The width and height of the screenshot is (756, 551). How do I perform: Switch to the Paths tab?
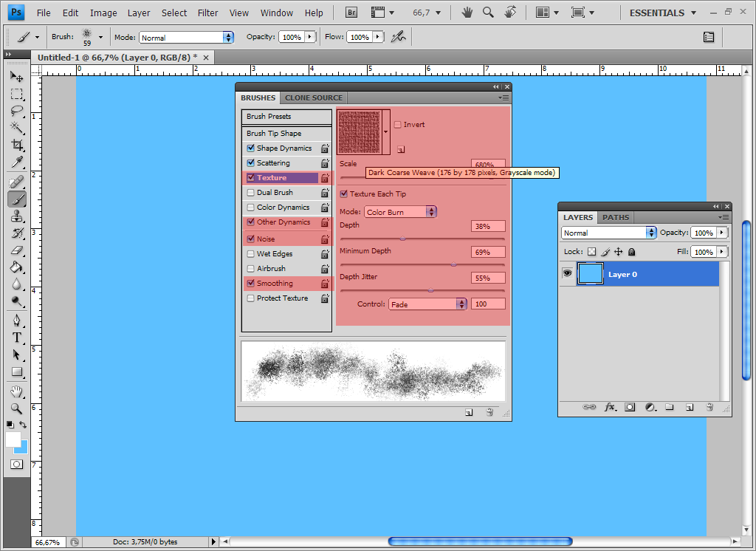tap(616, 218)
